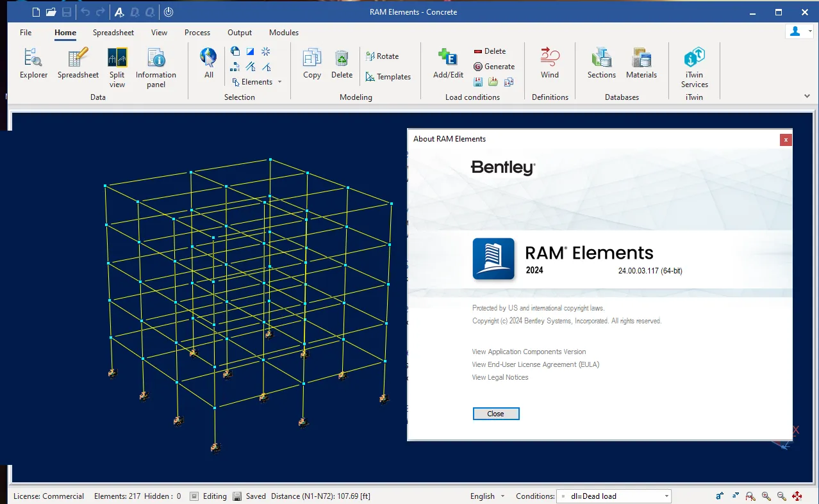This screenshot has height=504, width=819.
Task: Switch to the Output ribbon tab
Action: pyautogui.click(x=240, y=33)
